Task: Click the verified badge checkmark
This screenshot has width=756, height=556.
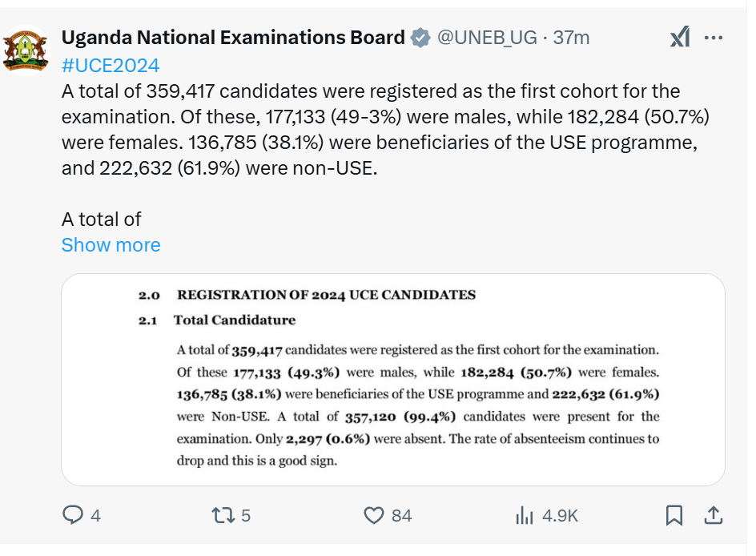Action: (420, 38)
